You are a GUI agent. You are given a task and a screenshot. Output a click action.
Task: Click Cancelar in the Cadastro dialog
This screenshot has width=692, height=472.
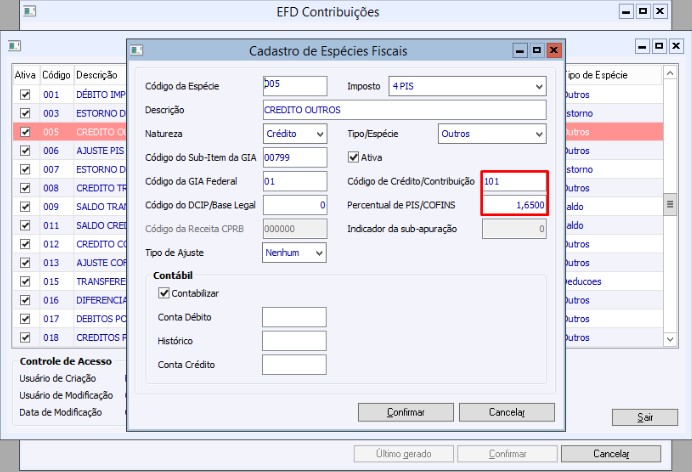[507, 412]
